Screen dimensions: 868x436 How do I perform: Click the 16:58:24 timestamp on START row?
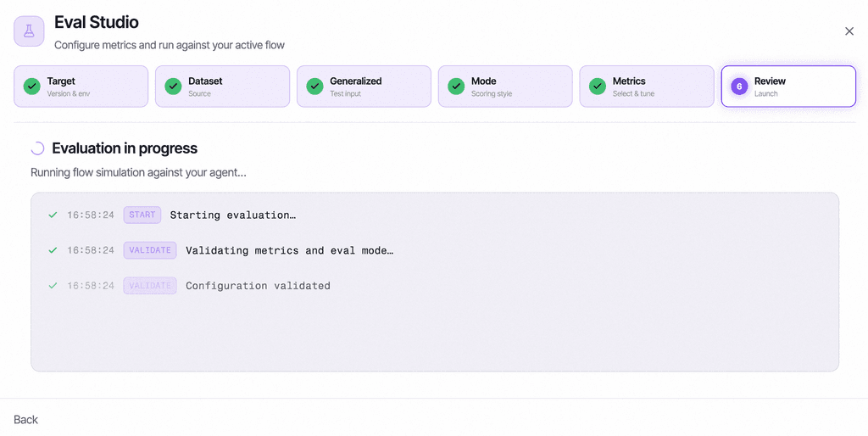91,215
